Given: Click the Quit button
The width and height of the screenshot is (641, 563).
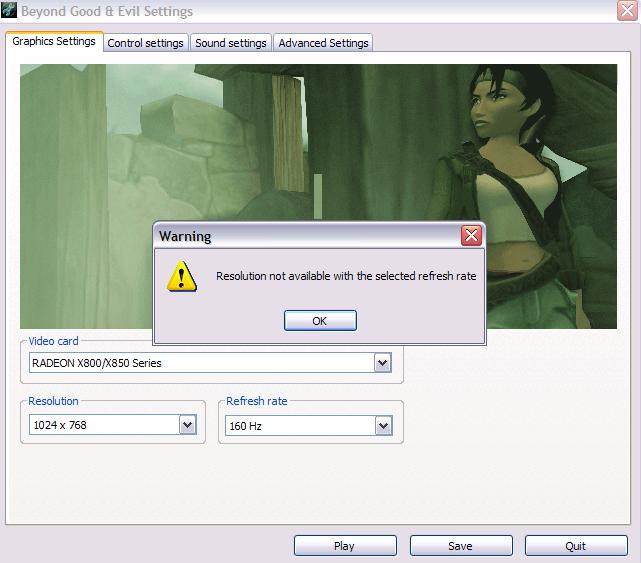Looking at the screenshot, I should [x=576, y=546].
